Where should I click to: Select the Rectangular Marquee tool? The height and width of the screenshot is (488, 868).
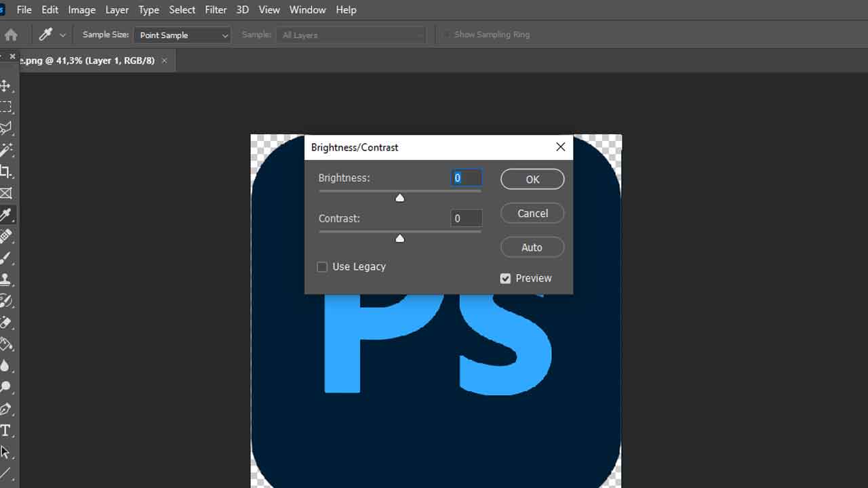tap(5, 107)
